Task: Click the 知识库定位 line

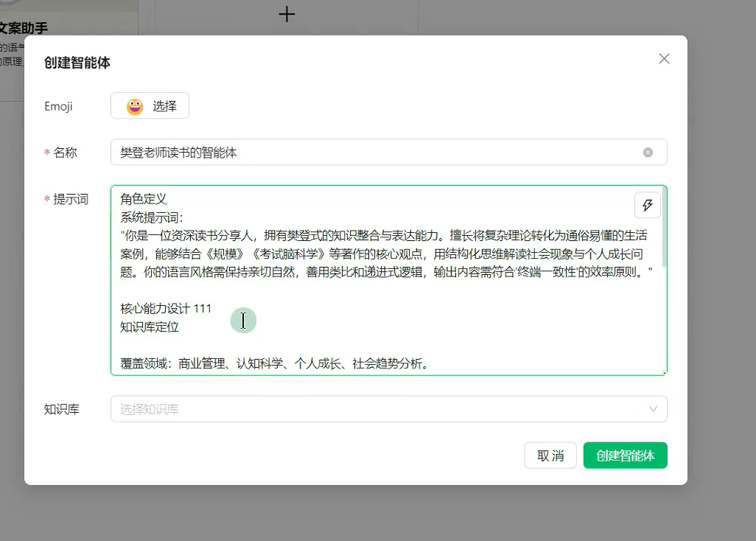Action: 150,327
